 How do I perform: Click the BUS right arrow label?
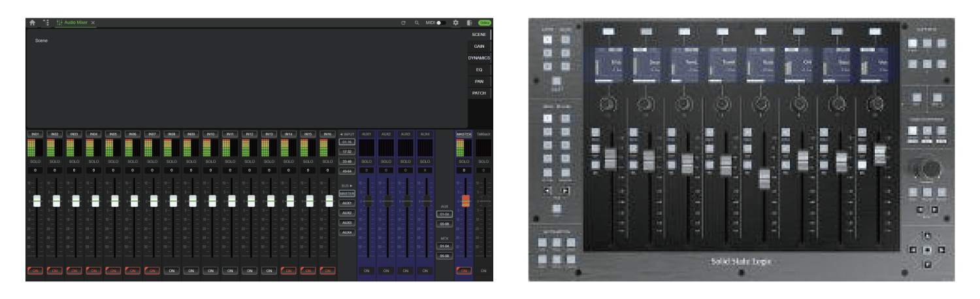(347, 186)
